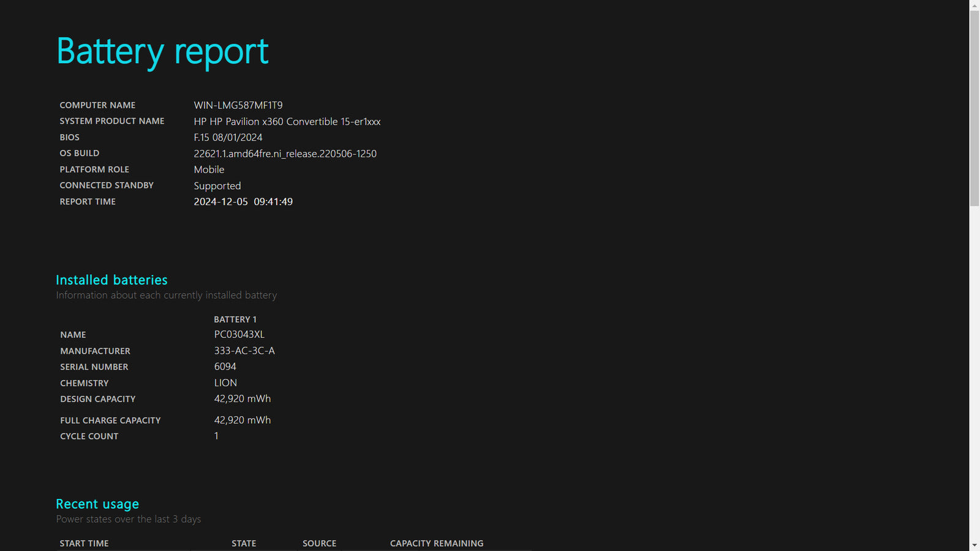Click battery name PC03043XL
This screenshot has height=551, width=980.
tap(239, 334)
